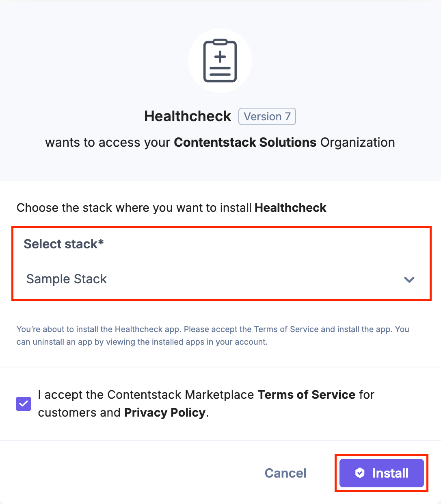Click the Install button

point(381,473)
